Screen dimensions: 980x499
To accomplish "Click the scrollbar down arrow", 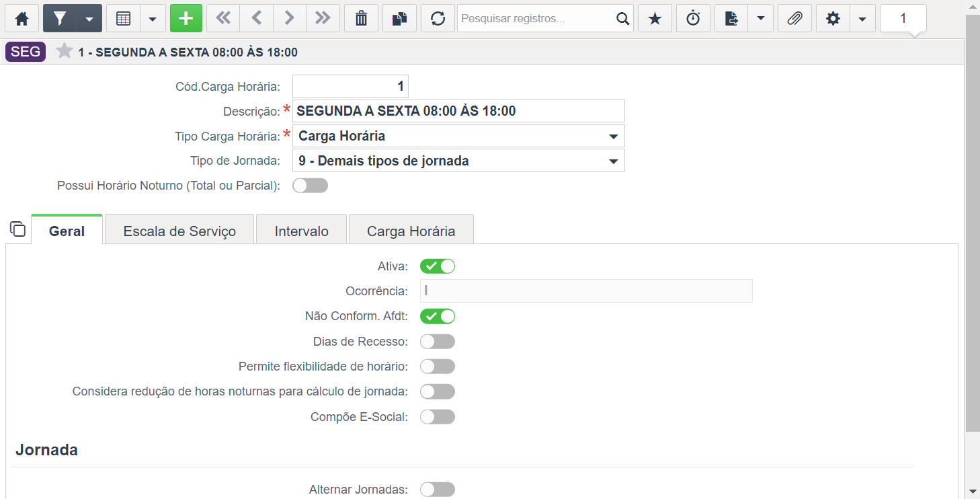I will click(973, 492).
